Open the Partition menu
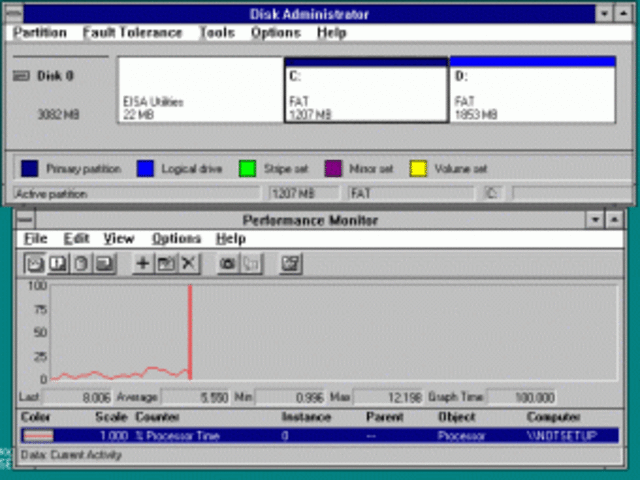This screenshot has height=480, width=640. pyautogui.click(x=40, y=33)
